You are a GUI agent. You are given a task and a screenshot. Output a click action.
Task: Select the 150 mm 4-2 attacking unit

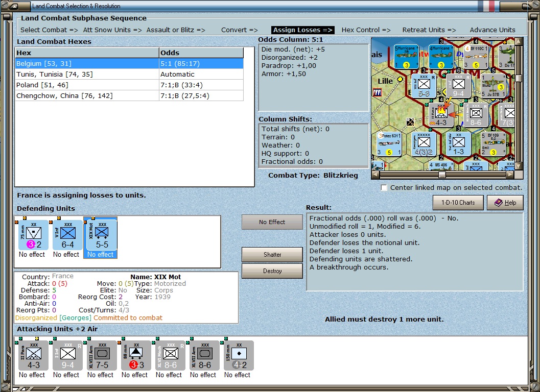point(239,356)
